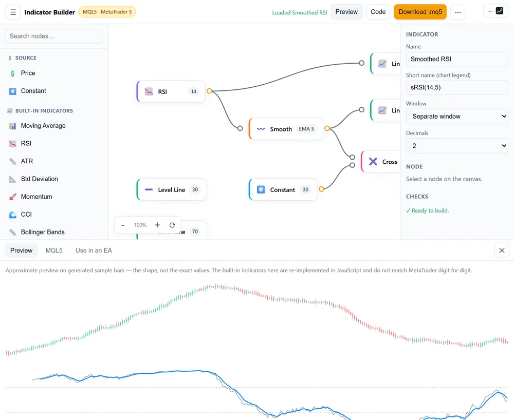Click the Smooth node's input port

click(240, 128)
